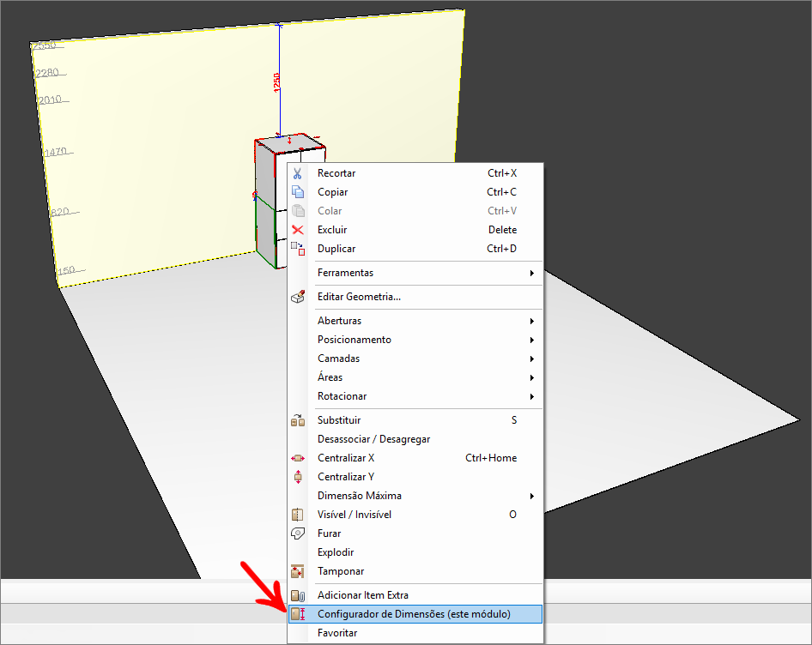Open the Ferramentas menu entry
This screenshot has width=812, height=645.
point(415,273)
